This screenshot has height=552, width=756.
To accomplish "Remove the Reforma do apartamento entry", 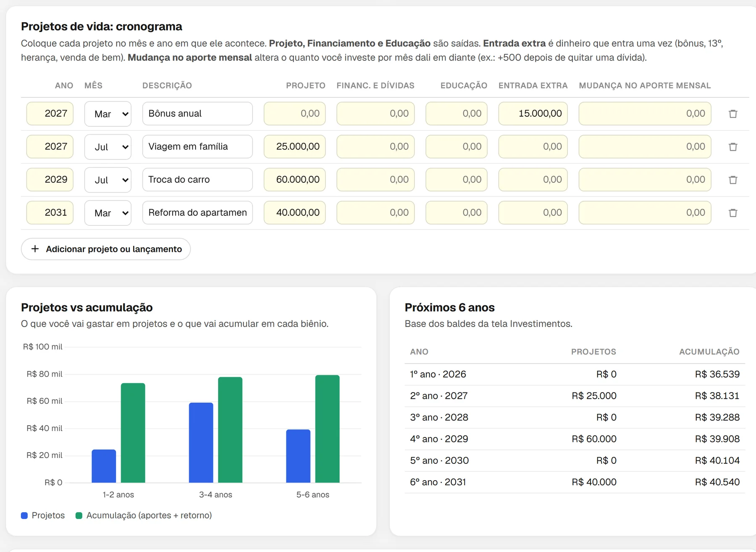I will pyautogui.click(x=733, y=213).
